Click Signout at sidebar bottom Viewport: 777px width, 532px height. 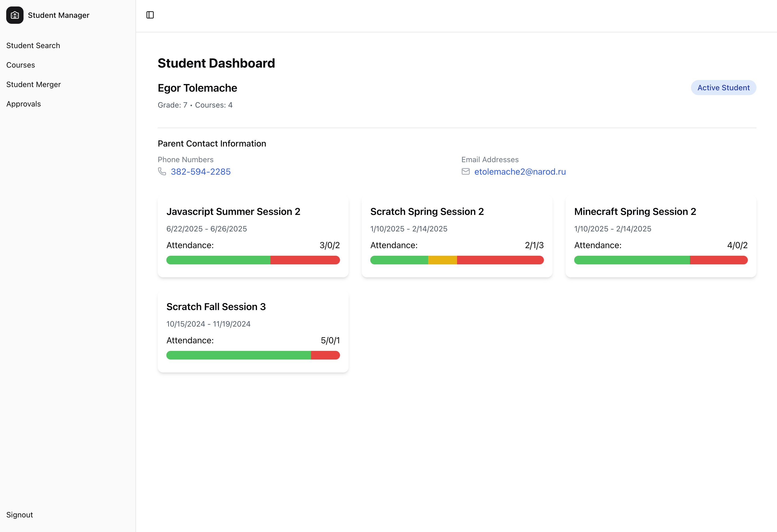pyautogui.click(x=19, y=515)
